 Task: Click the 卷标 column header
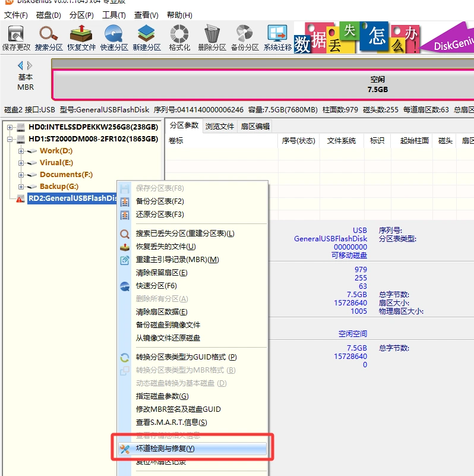(222, 141)
